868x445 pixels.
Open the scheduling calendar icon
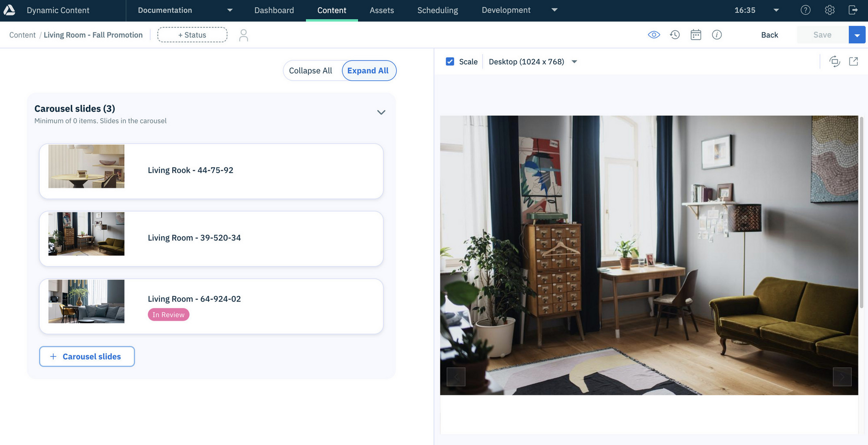[696, 35]
